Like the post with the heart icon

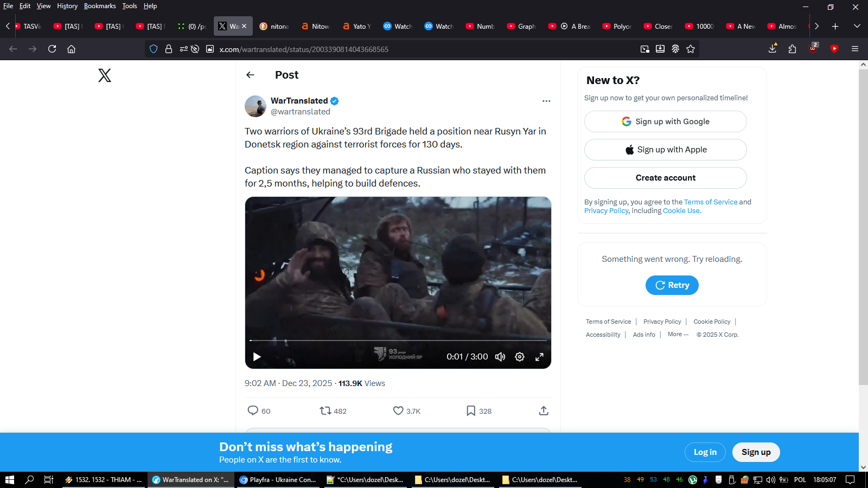pyautogui.click(x=398, y=410)
